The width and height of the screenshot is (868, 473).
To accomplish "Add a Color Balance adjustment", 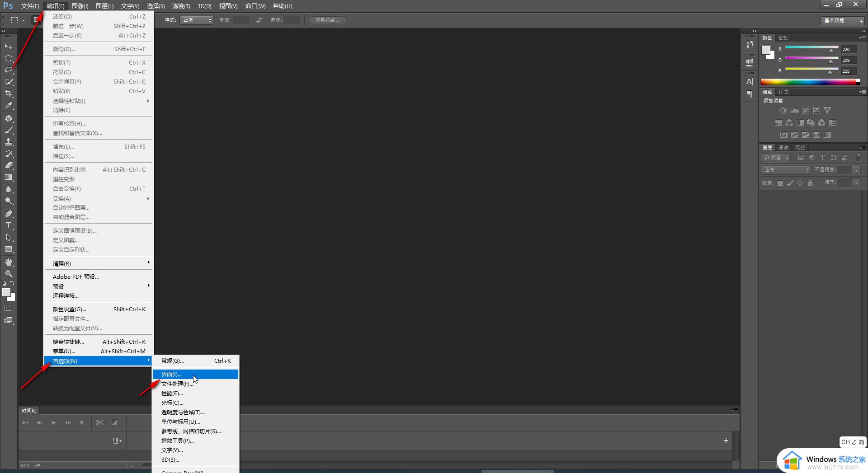I will click(789, 122).
